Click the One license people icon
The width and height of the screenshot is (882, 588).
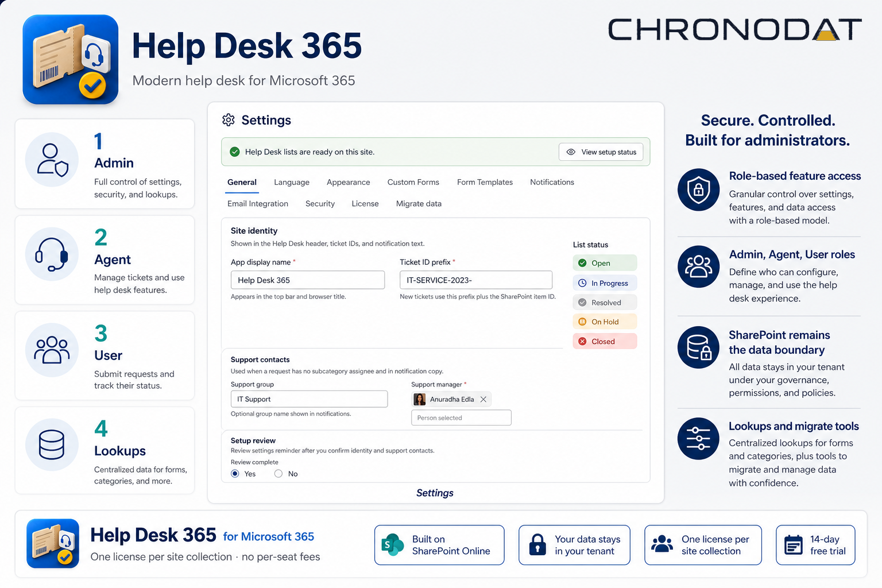tap(662, 544)
